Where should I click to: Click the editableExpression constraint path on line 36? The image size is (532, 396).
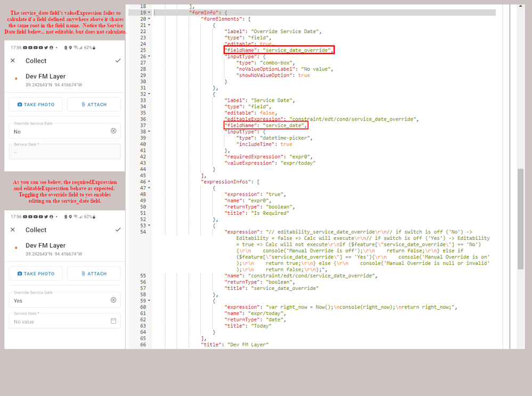pyautogui.click(x=352, y=119)
